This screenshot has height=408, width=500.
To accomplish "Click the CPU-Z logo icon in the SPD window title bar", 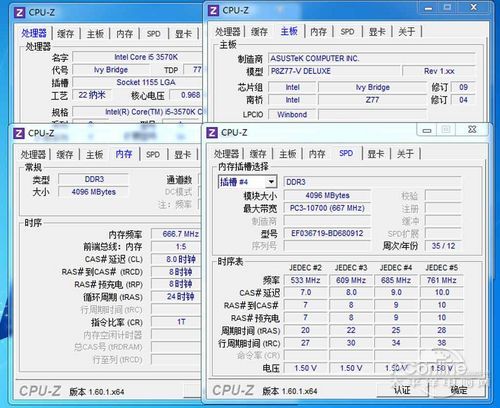I will [x=212, y=133].
